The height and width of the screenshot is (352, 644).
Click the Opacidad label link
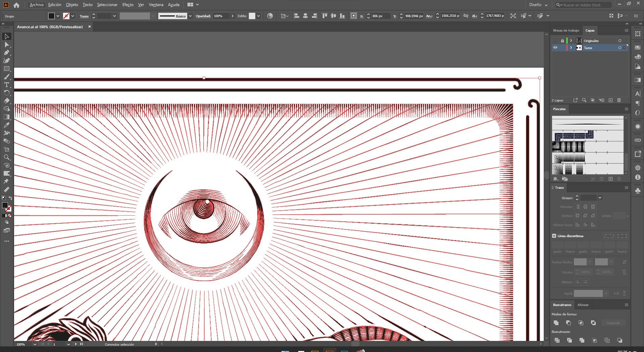click(x=203, y=16)
